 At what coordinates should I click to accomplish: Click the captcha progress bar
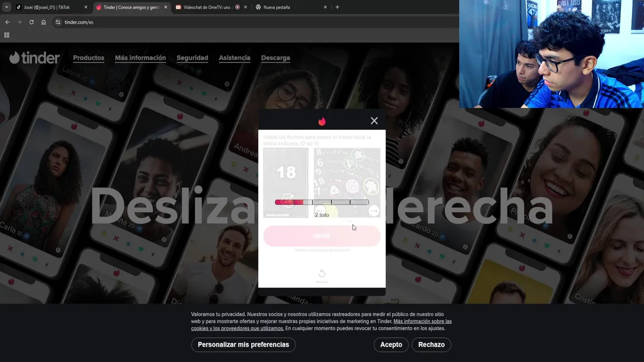(x=322, y=202)
